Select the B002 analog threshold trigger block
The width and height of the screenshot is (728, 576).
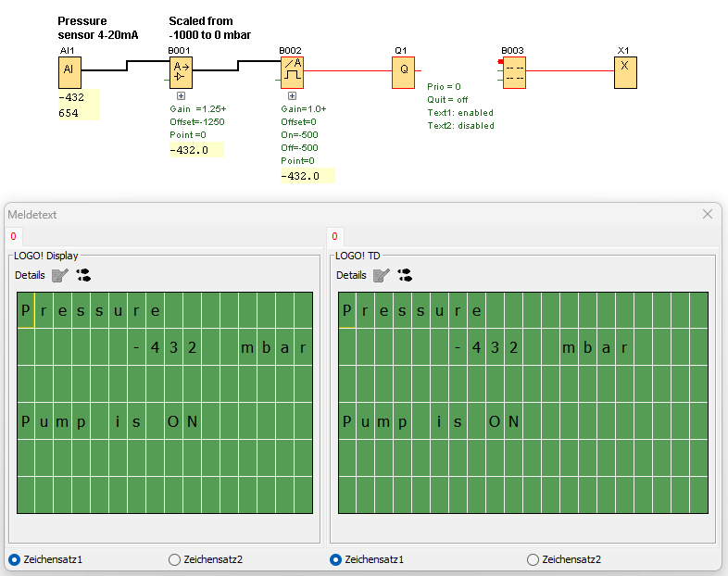coord(292,72)
